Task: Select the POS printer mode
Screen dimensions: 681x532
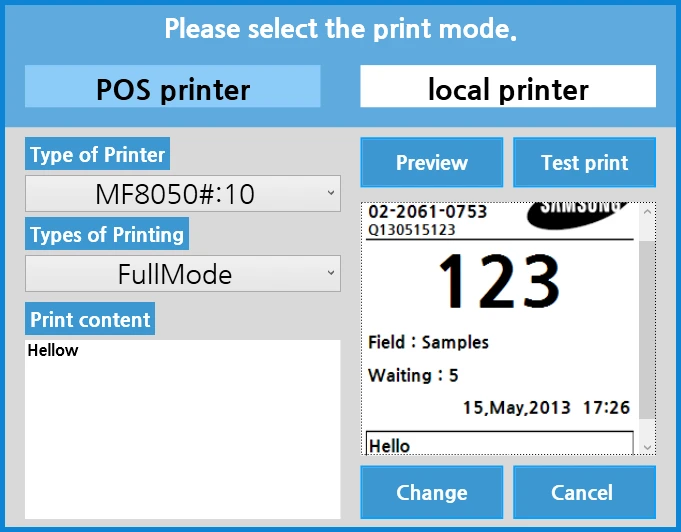Action: click(172, 86)
